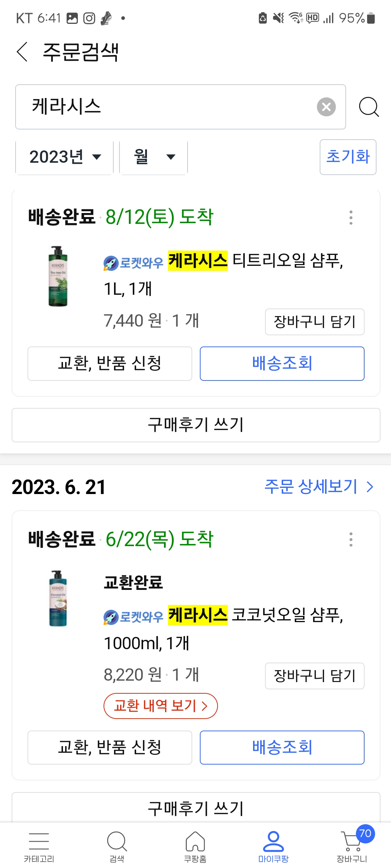Tap the back arrow icon

click(22, 52)
